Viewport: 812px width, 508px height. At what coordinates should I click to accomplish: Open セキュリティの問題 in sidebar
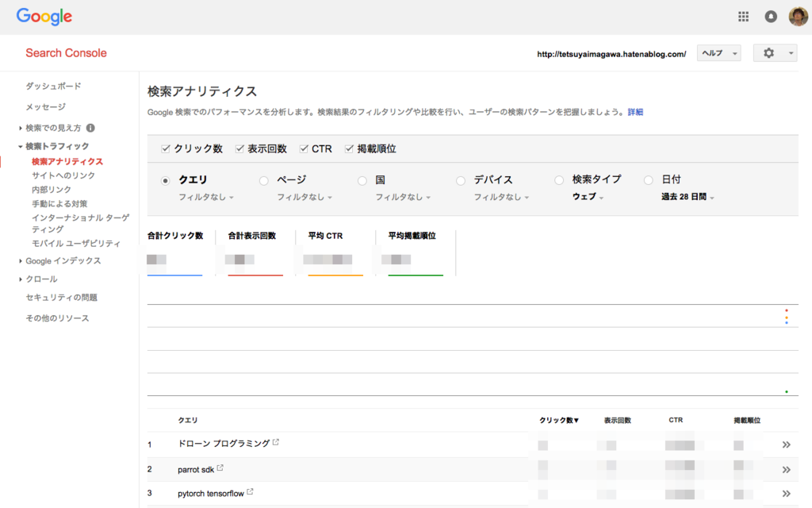point(62,298)
